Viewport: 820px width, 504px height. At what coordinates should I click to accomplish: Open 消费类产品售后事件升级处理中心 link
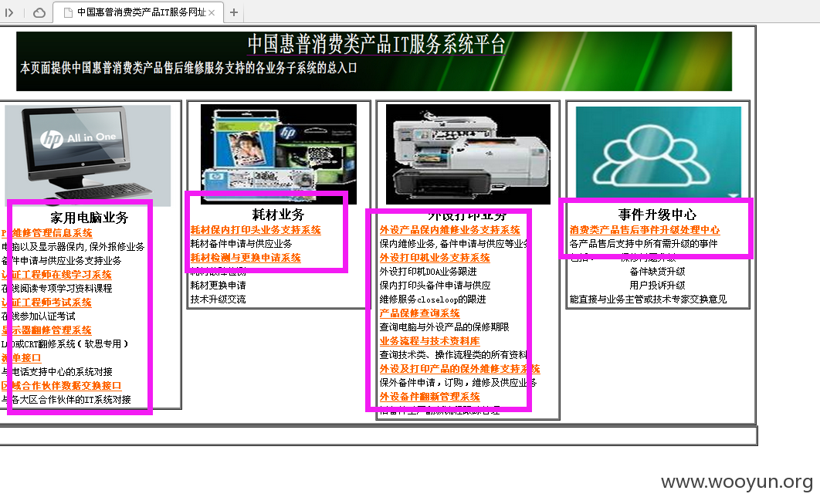[644, 230]
